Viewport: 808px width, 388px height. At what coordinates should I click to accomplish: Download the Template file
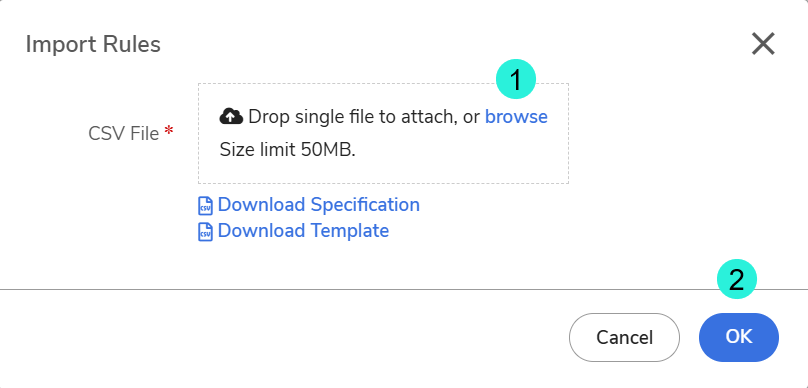pyautogui.click(x=303, y=230)
